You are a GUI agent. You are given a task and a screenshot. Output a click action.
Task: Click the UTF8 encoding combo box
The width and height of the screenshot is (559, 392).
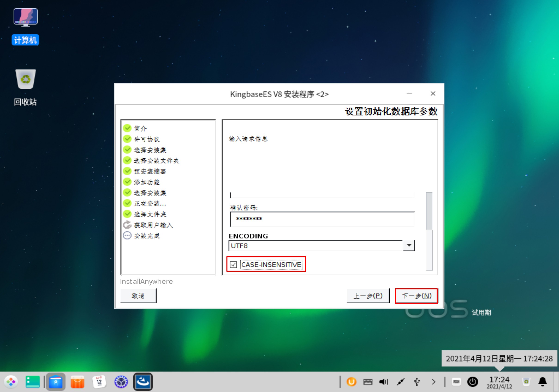pyautogui.click(x=315, y=246)
